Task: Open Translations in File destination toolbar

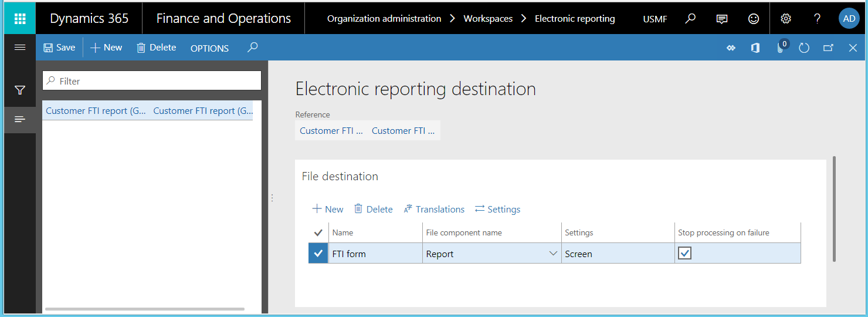Action: click(x=435, y=209)
